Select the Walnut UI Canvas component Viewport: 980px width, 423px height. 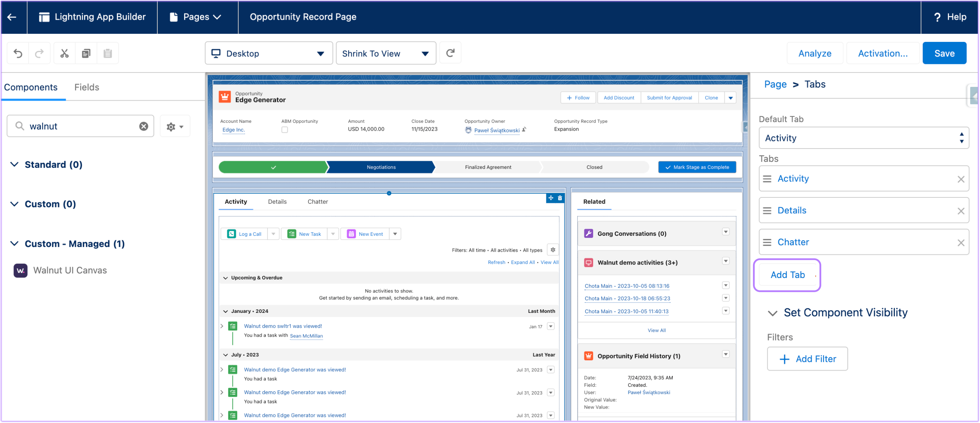tap(70, 270)
